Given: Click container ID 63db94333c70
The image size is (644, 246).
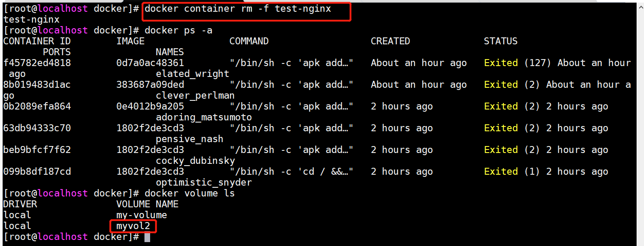Looking at the screenshot, I should (37, 128).
